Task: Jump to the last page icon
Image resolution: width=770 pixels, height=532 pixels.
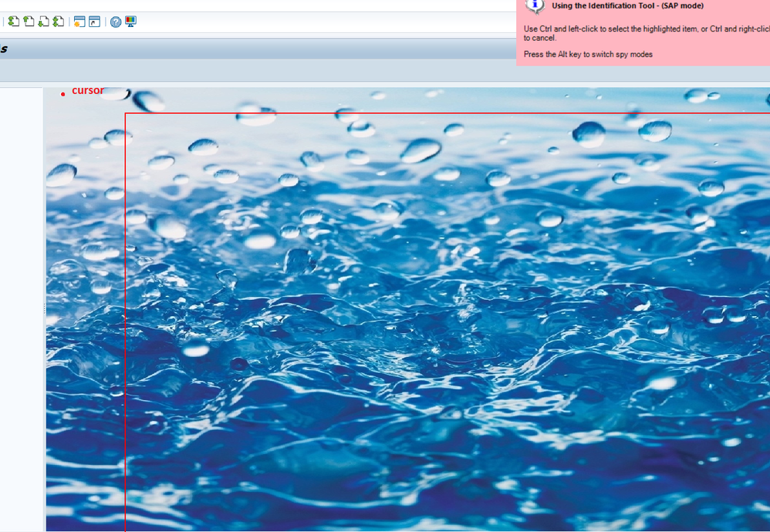Action: (59, 22)
